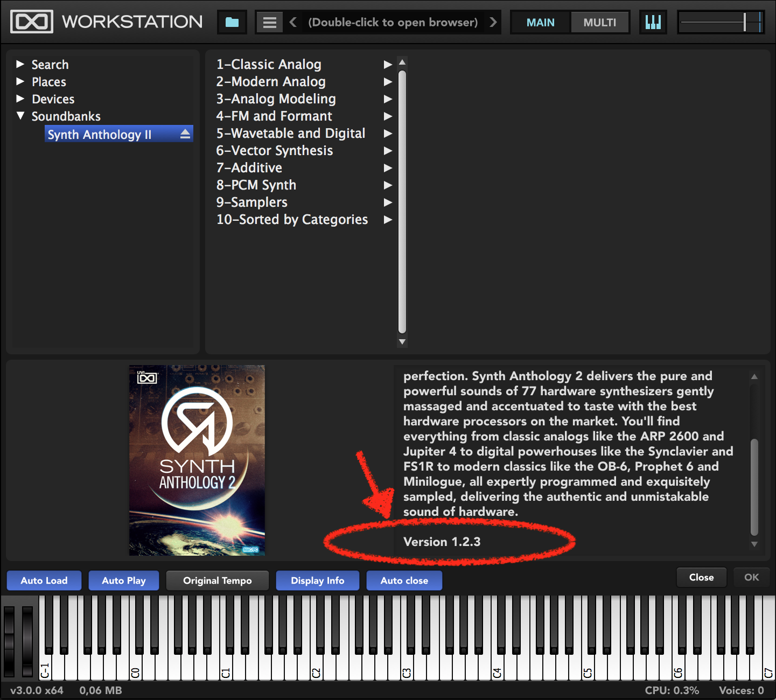Click scroll down arrow in description panel
Viewport: 776px width, 700px height.
tap(754, 544)
